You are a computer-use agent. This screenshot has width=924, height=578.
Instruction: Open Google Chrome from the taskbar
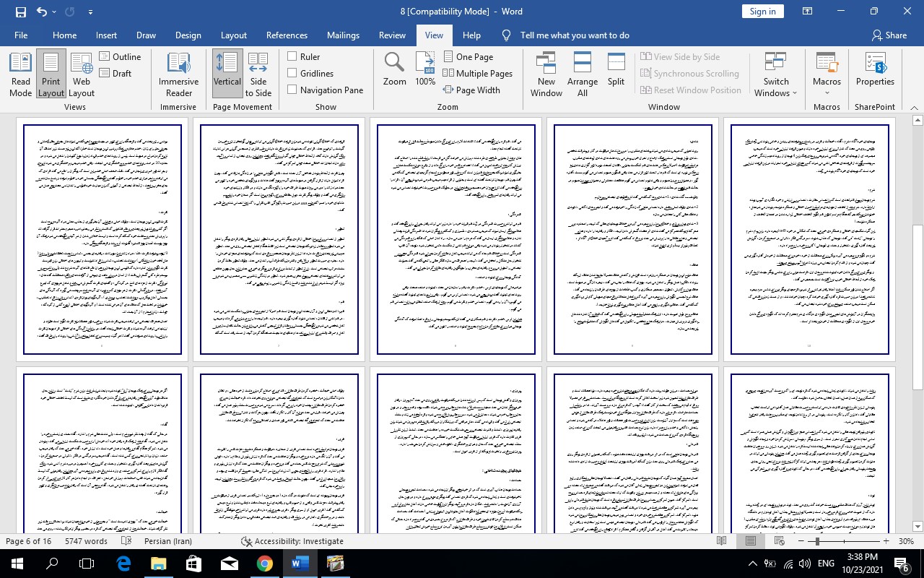(265, 564)
